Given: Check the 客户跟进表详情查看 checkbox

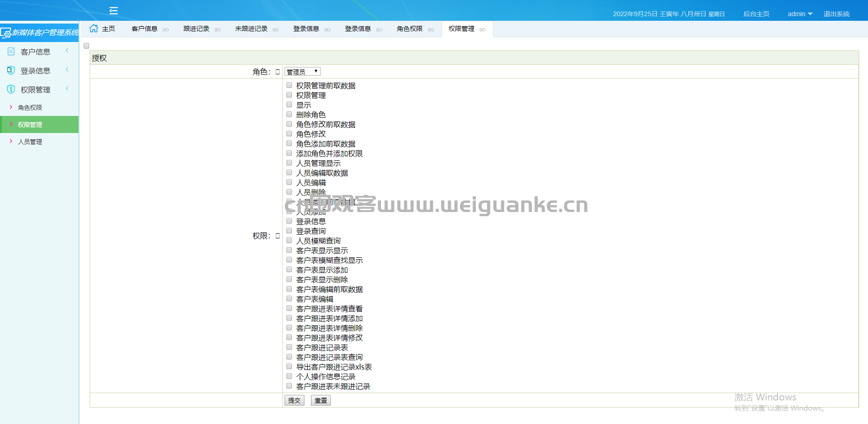Looking at the screenshot, I should tap(289, 308).
